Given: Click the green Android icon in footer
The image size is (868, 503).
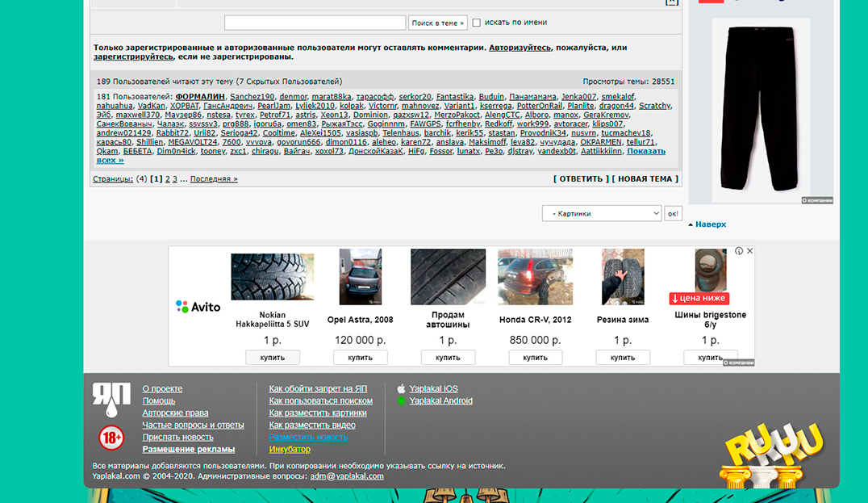Looking at the screenshot, I should pyautogui.click(x=401, y=400).
